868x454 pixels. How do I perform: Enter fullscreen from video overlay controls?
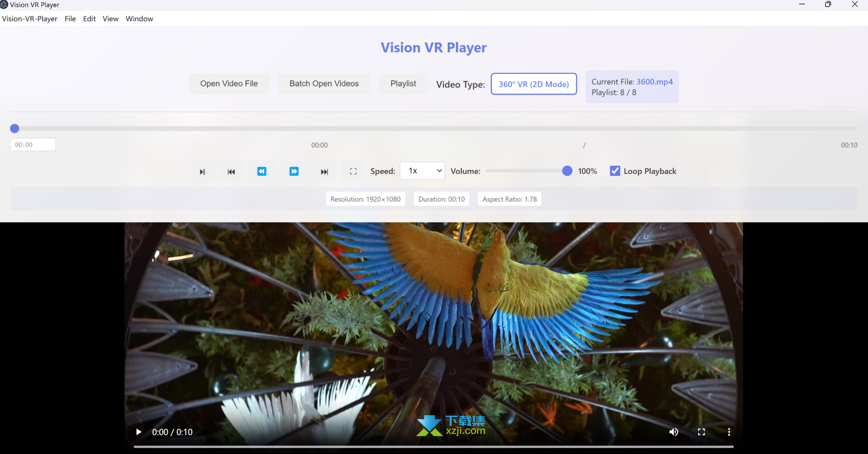coord(702,432)
